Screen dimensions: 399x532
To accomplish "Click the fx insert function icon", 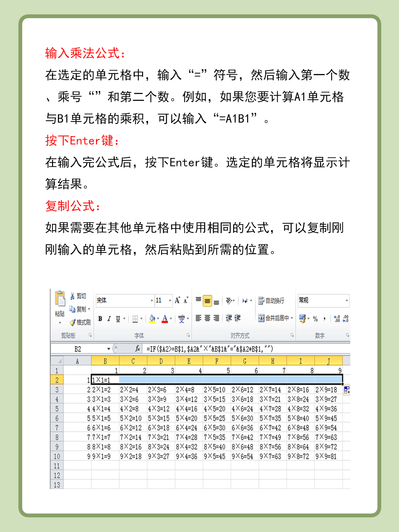I will pyautogui.click(x=137, y=349).
